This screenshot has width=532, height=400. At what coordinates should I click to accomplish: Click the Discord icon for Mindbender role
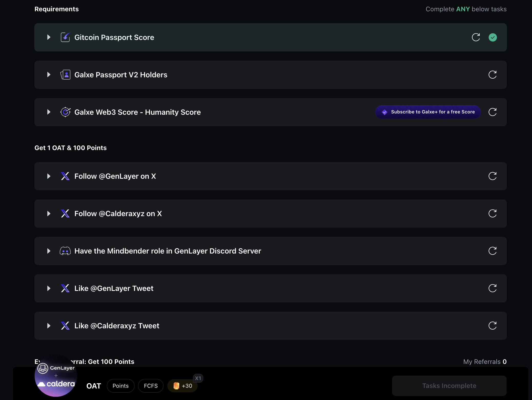(x=65, y=251)
